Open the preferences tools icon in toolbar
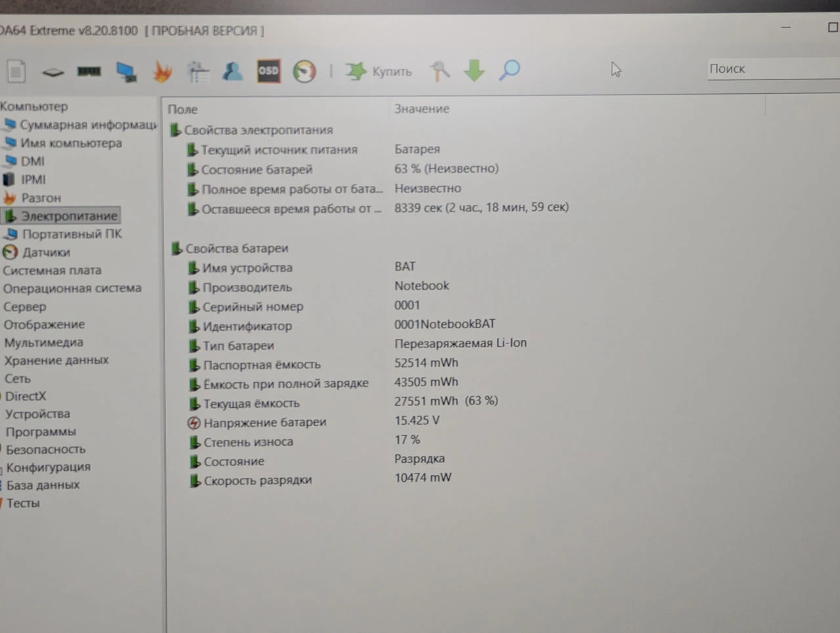 click(x=440, y=71)
